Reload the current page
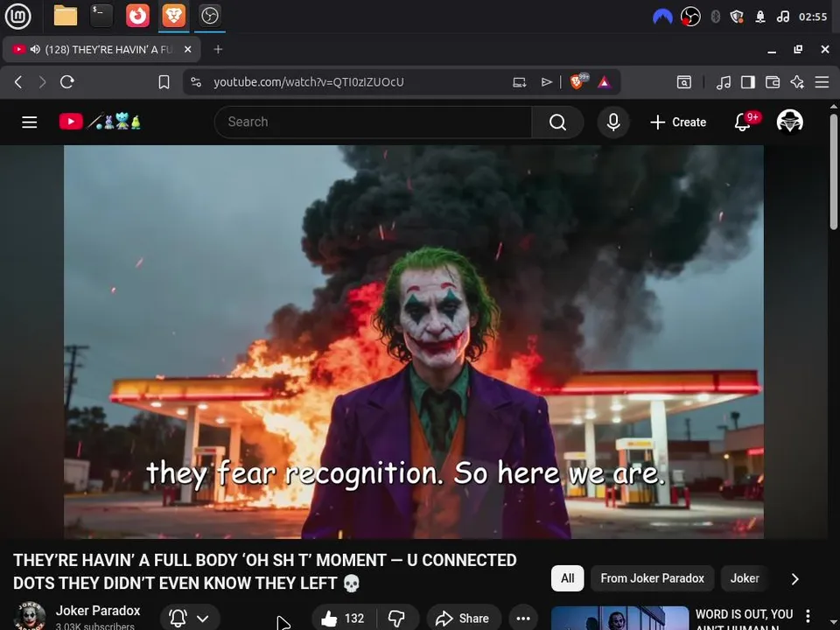This screenshot has width=840, height=630. (x=67, y=82)
